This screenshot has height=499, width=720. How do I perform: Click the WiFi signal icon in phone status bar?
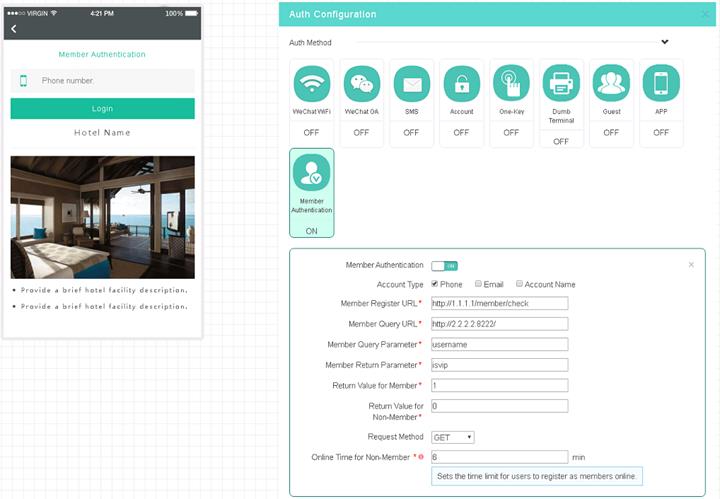click(54, 13)
